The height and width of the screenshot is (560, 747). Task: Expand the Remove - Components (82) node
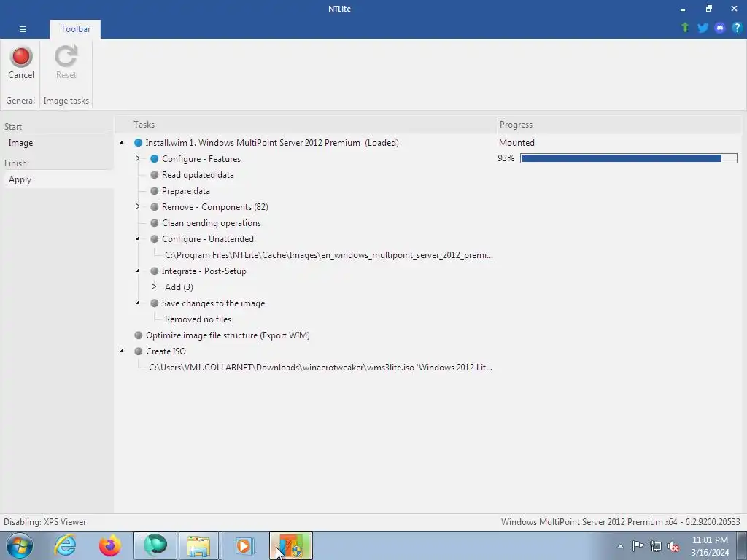[138, 206]
